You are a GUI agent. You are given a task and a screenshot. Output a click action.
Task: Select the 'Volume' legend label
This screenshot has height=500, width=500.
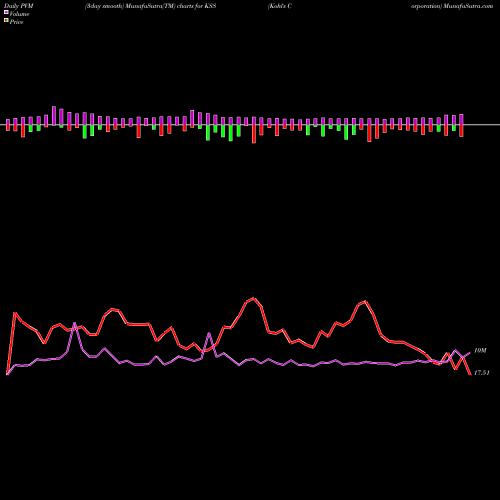coord(19,14)
